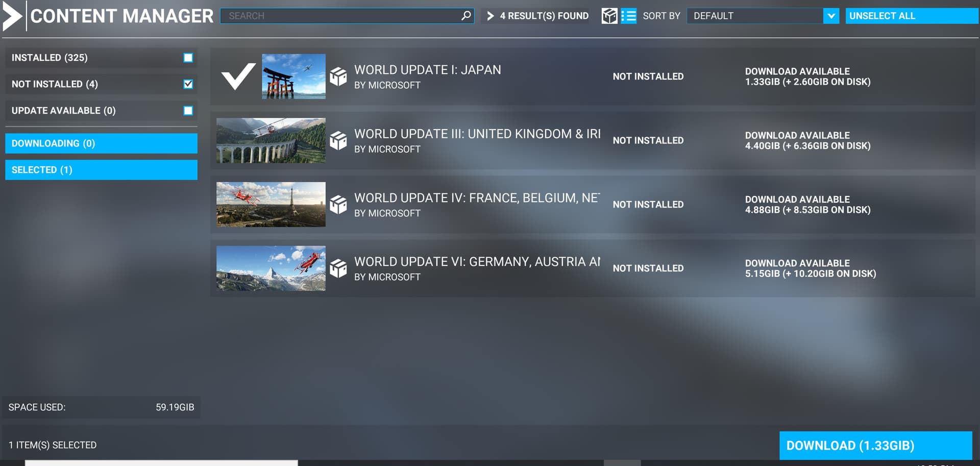Image resolution: width=980 pixels, height=466 pixels.
Task: Open the Selected (1) tab
Action: point(101,170)
